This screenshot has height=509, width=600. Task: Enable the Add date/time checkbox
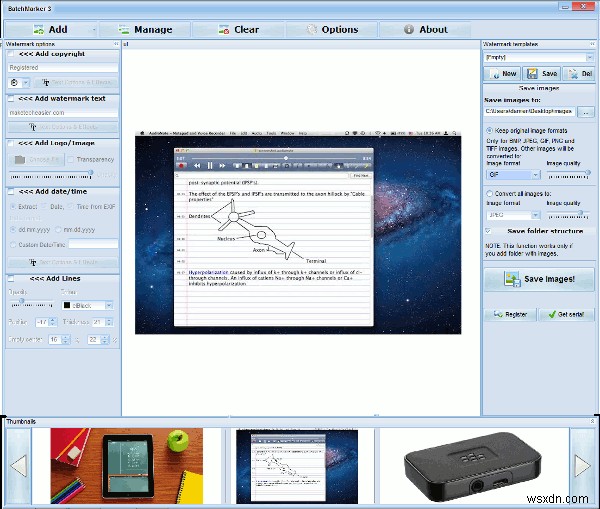click(11, 192)
